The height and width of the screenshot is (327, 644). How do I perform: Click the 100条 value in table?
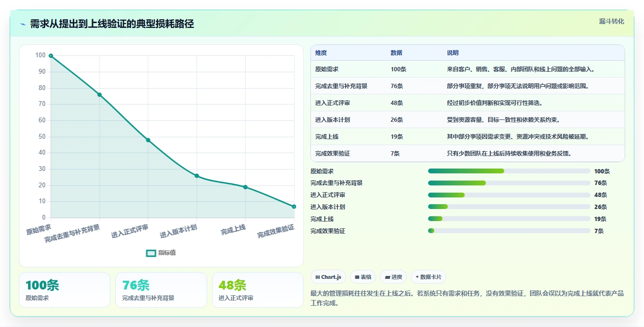click(x=398, y=69)
